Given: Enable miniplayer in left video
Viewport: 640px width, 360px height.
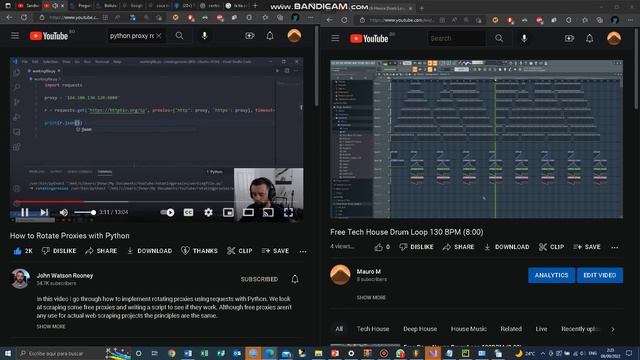Looking at the screenshot, I should click(x=228, y=212).
